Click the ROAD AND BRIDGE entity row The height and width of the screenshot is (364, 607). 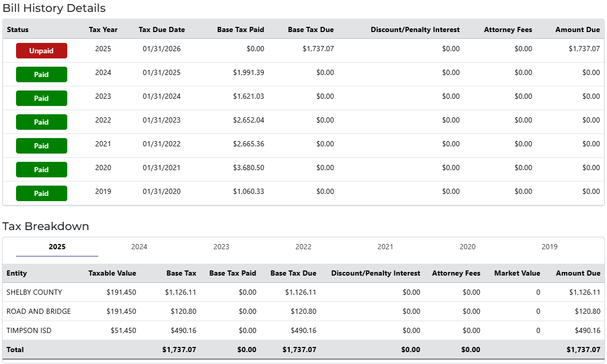pyautogui.click(x=39, y=311)
